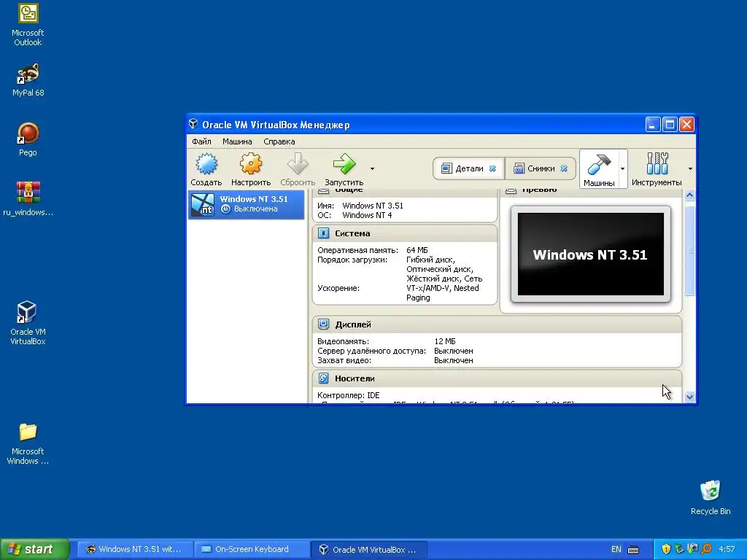Viewport: 747px width, 560px height.
Task: Switch to the Детали view tab
Action: (468, 168)
